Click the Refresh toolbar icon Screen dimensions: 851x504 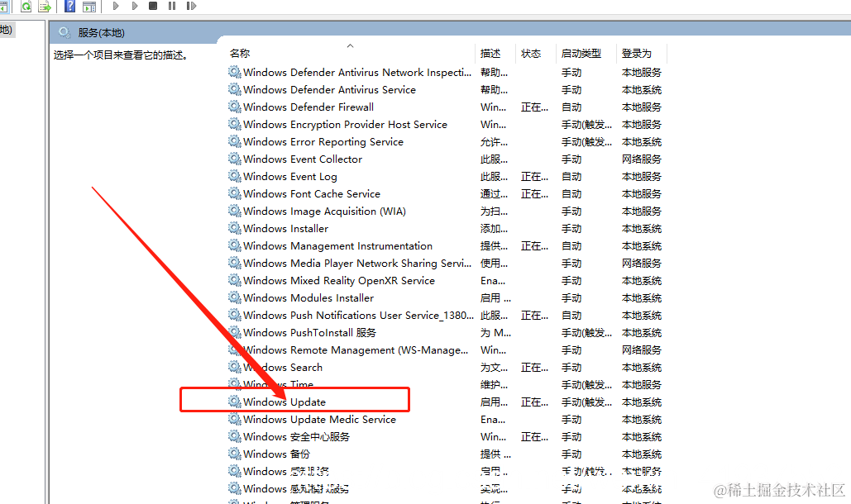(x=26, y=6)
